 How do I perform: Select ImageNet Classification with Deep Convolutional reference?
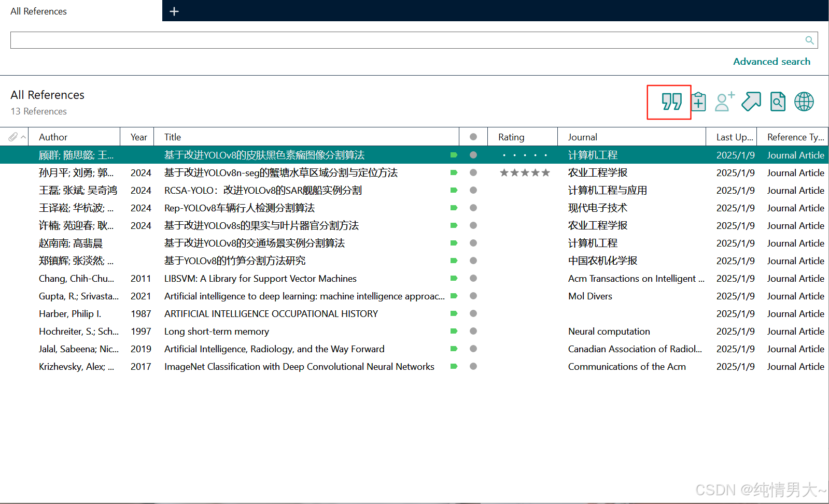point(299,366)
